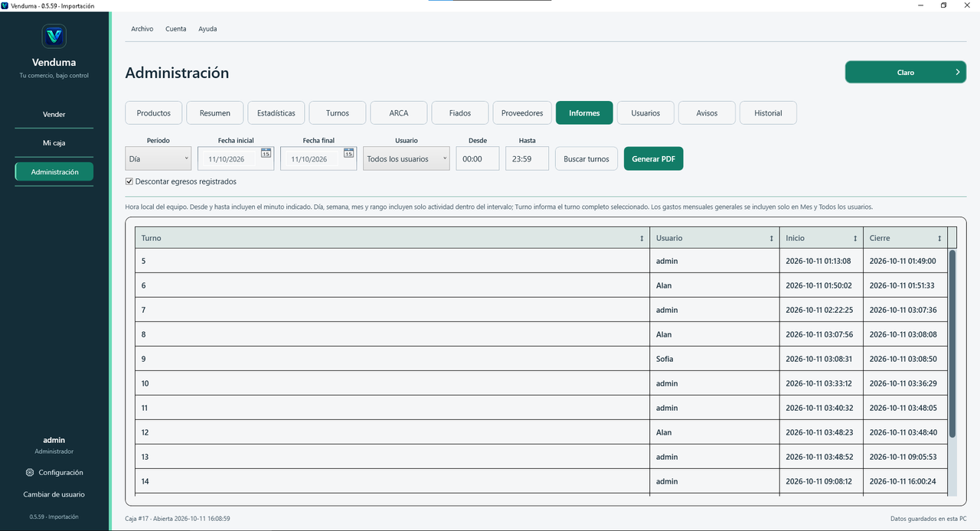Select the ARCA tab

point(399,112)
